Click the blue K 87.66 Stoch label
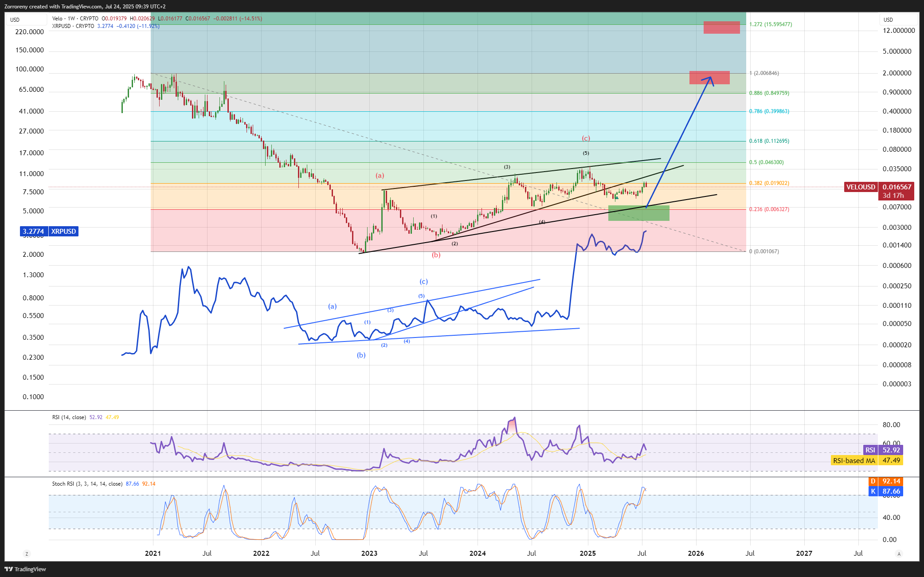924x577 pixels. pos(885,491)
